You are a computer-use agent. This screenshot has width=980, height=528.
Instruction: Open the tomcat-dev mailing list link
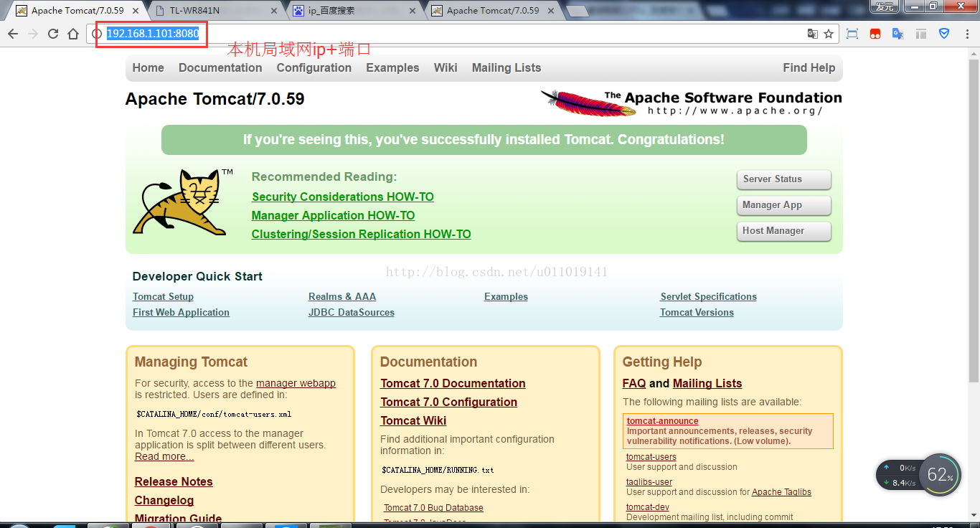648,507
